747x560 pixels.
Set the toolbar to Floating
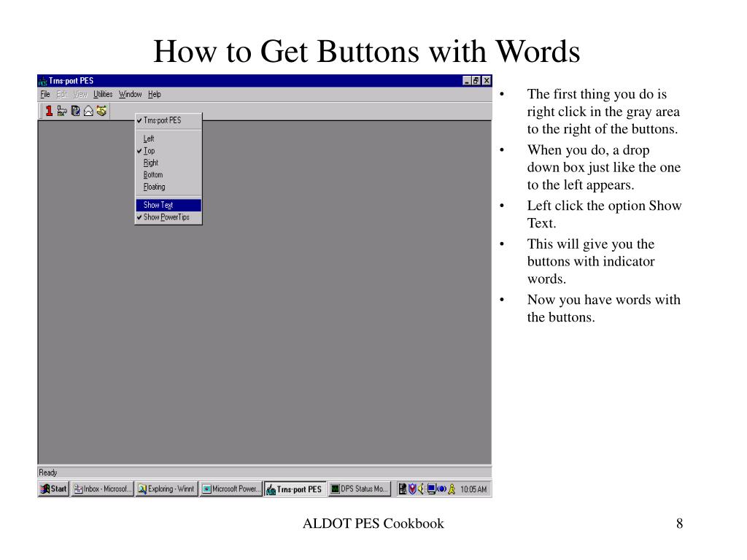tap(169, 187)
